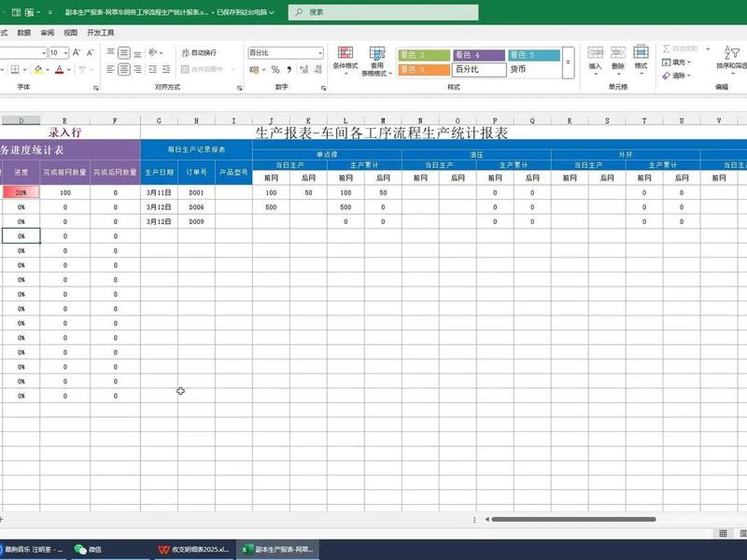
Task: Click the horizontal sheet scrollbar thumb
Action: pyautogui.click(x=573, y=519)
